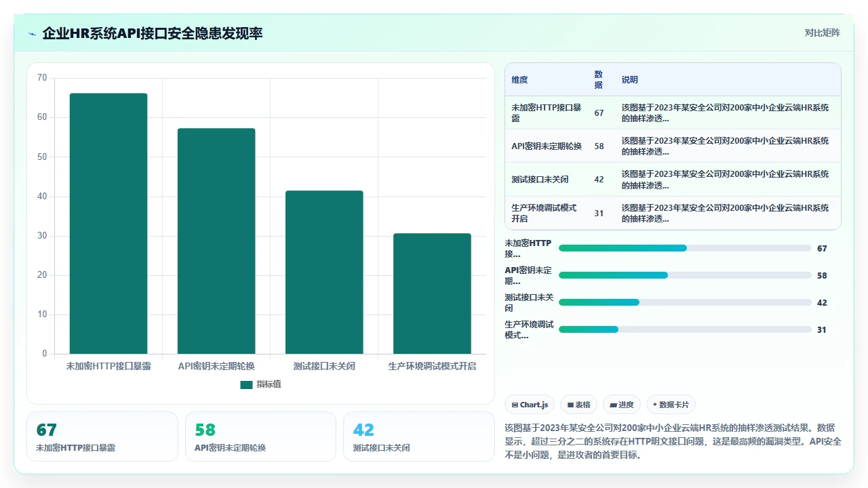Click the 数据 column header
This screenshot has width=868, height=488.
(x=599, y=80)
